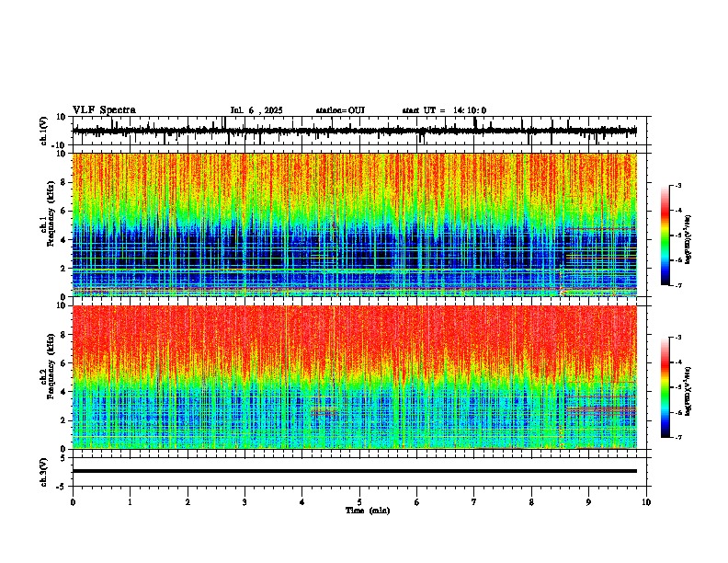Click the "6" kHz tick on ch.1 frequency axis
The height and width of the screenshot is (563, 728).
(64, 211)
